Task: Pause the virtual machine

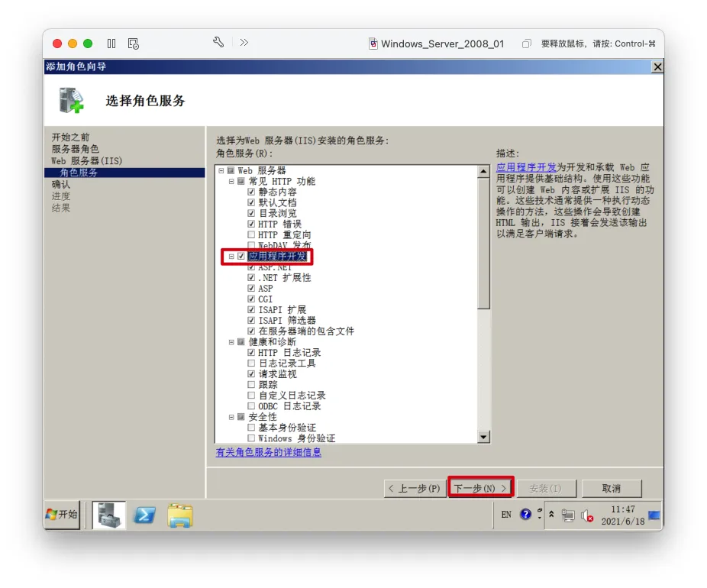Action: [x=111, y=44]
